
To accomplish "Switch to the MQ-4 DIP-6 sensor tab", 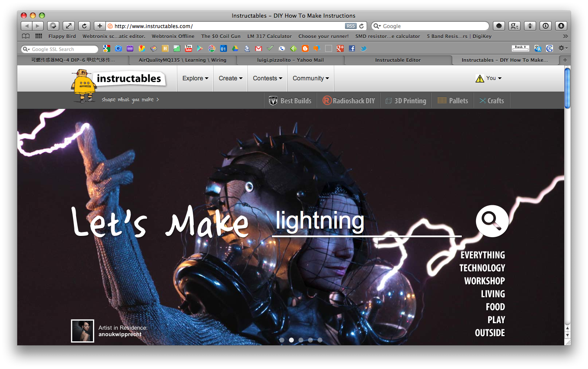I will (x=73, y=60).
